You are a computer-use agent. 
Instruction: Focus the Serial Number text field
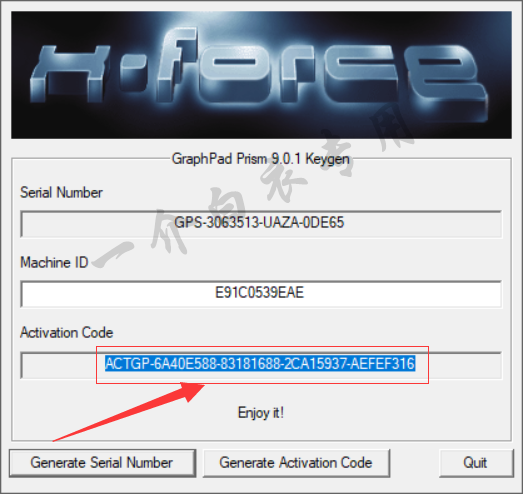pyautogui.click(x=261, y=224)
